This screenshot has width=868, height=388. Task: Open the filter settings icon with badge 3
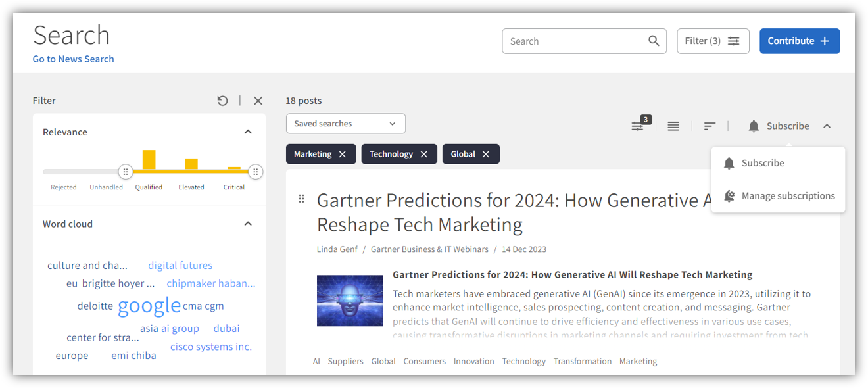click(638, 126)
